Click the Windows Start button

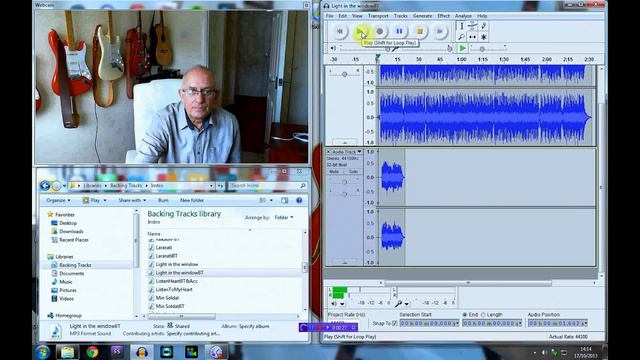pyautogui.click(x=42, y=352)
